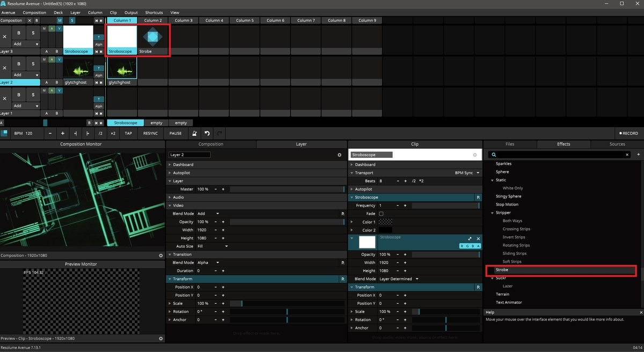Open Composition Monitor settings gear
The height and width of the screenshot is (352, 644).
click(161, 255)
